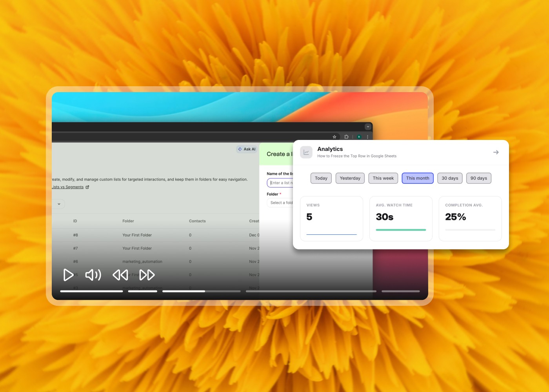Expand the tab search chevron in browser

[x=368, y=127]
